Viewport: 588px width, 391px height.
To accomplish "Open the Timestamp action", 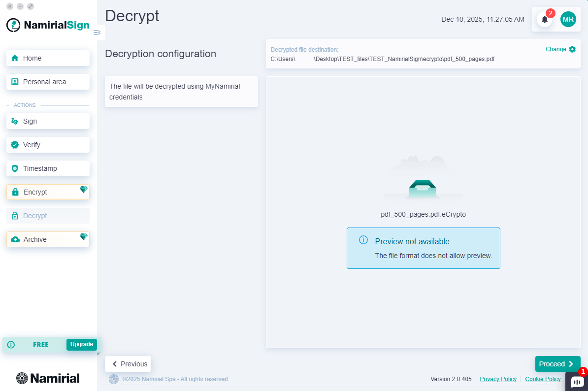I will [x=48, y=168].
